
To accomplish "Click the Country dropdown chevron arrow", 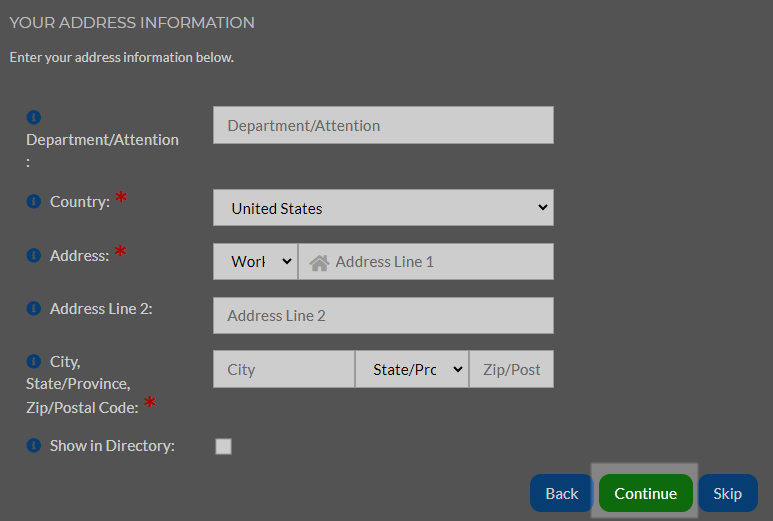I will pos(542,208).
